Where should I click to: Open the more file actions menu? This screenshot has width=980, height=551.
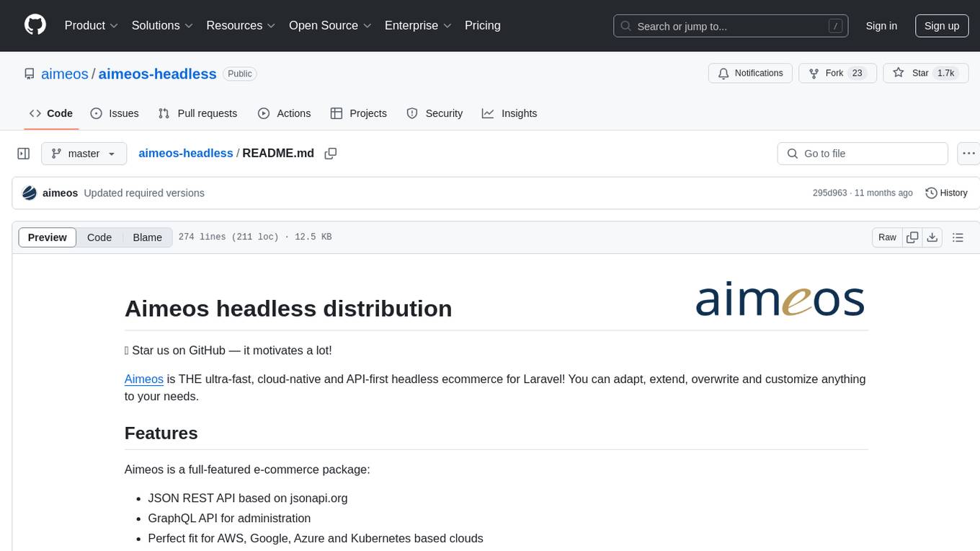pyautogui.click(x=968, y=154)
